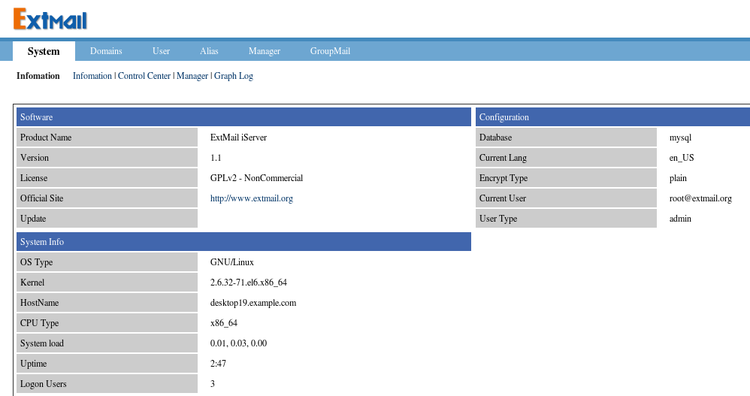Viewport: 750px width, 396px height.
Task: Switch to the Domains tab
Action: 106,51
